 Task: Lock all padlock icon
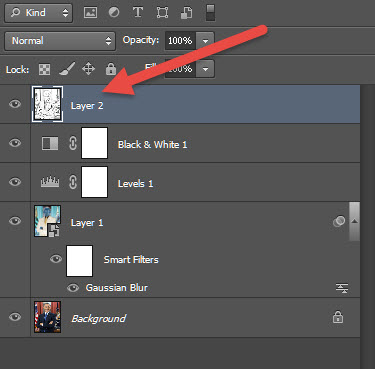(x=111, y=69)
